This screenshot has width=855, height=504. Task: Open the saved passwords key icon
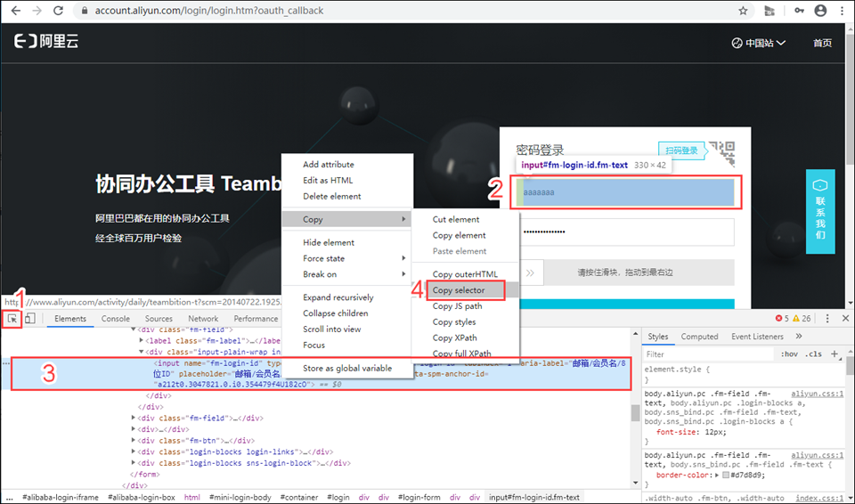tap(797, 11)
